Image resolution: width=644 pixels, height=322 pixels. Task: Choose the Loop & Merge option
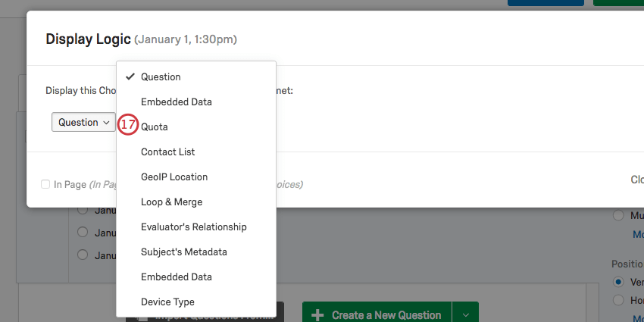171,202
